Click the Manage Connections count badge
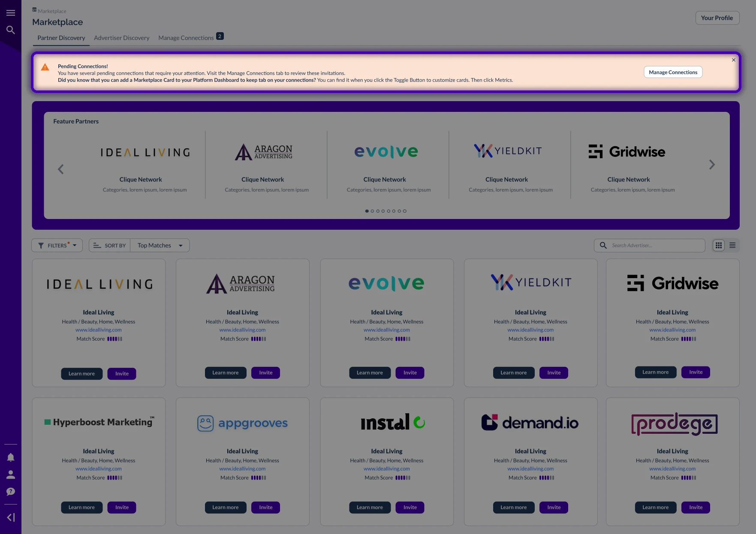The width and height of the screenshot is (756, 534). (x=220, y=36)
